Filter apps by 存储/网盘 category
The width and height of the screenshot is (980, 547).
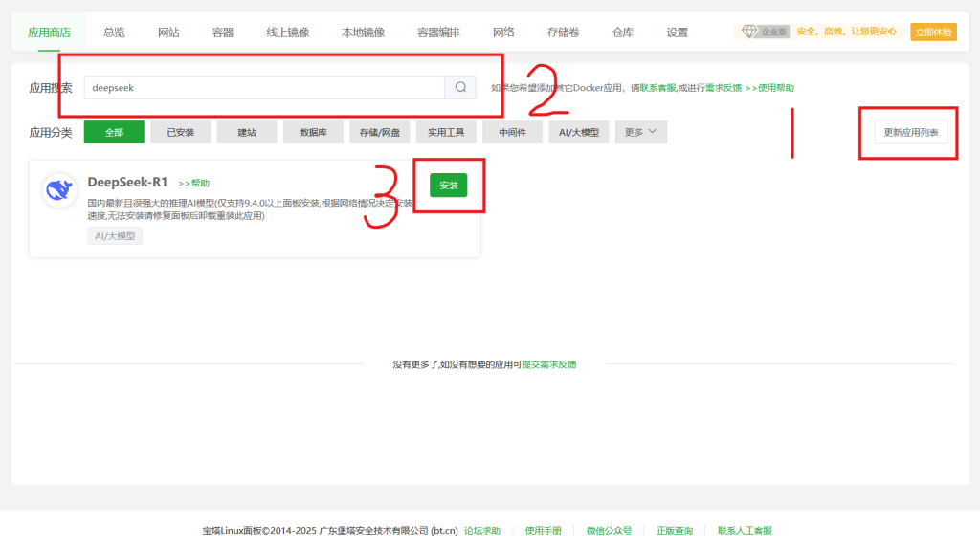tap(379, 132)
